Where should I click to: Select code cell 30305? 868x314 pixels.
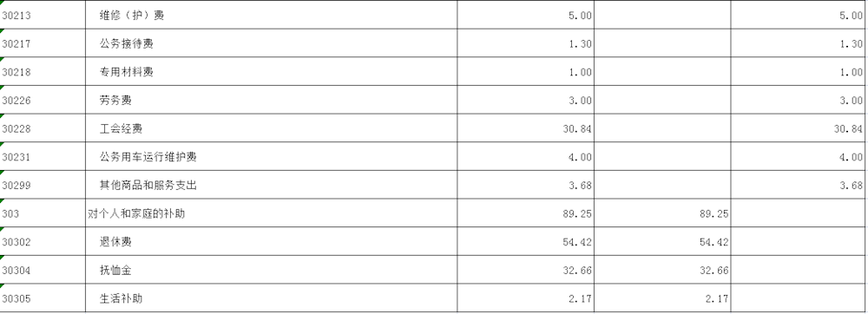pos(43,298)
